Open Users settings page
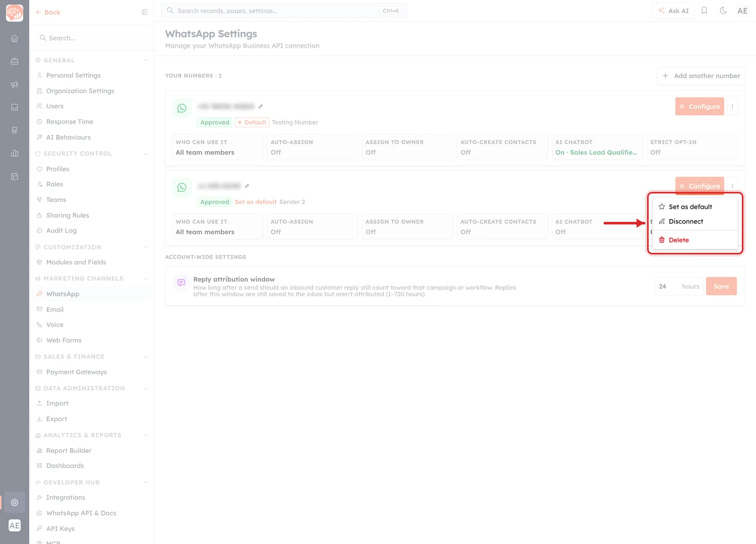Image resolution: width=756 pixels, height=544 pixels. [x=55, y=106]
